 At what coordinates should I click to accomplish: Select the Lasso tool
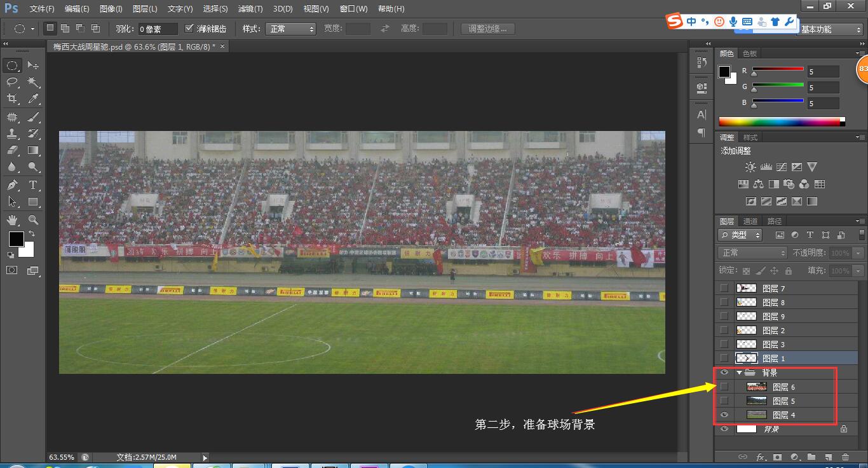point(12,82)
